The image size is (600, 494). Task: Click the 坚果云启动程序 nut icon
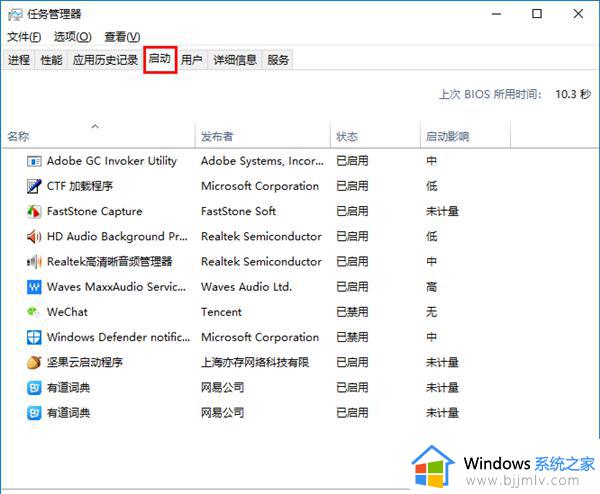tap(34, 362)
